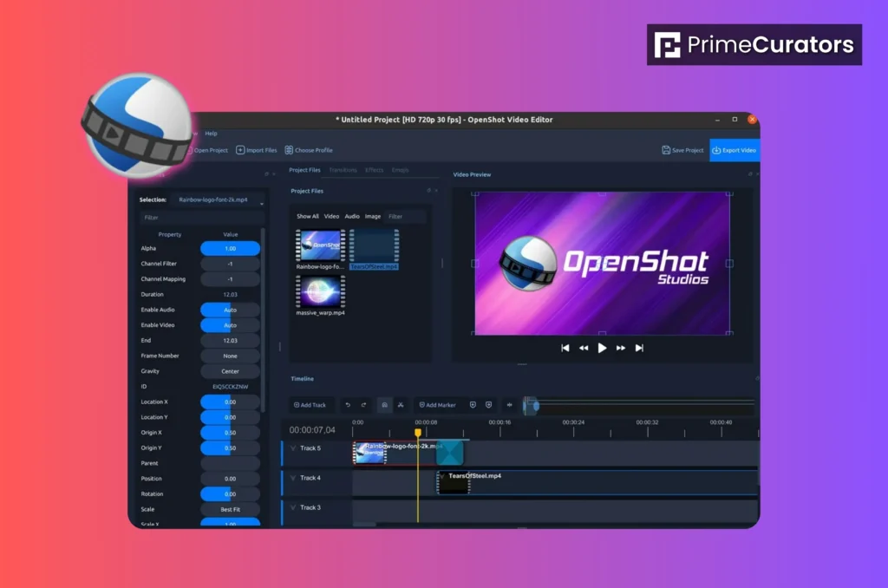Enable snapping with the magnet icon
The width and height of the screenshot is (888, 588).
click(x=384, y=405)
